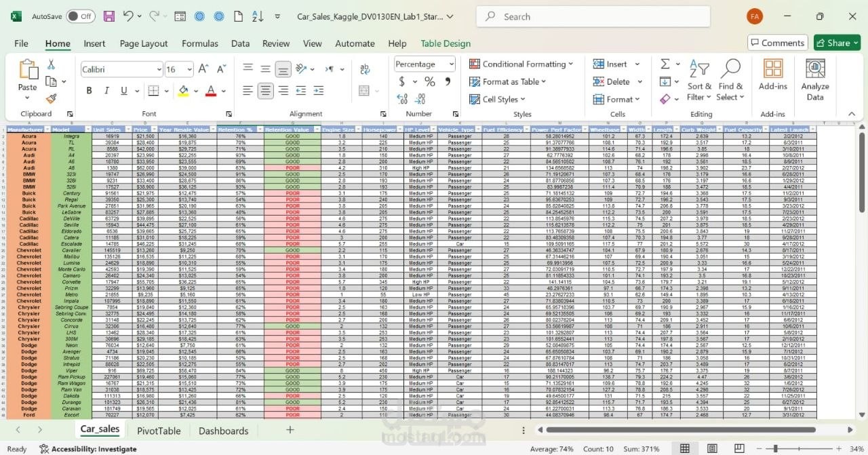The height and width of the screenshot is (455, 868).
Task: Toggle Bold formatting
Action: (89, 90)
